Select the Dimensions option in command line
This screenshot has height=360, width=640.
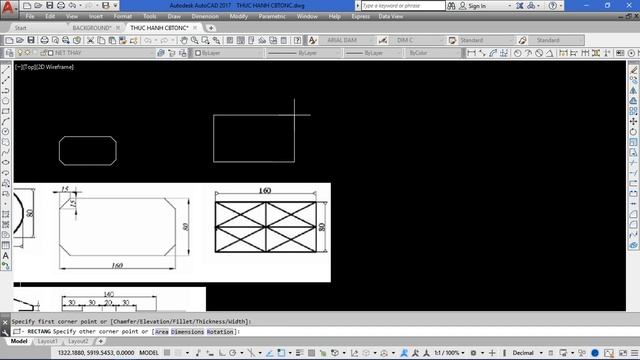[187, 332]
